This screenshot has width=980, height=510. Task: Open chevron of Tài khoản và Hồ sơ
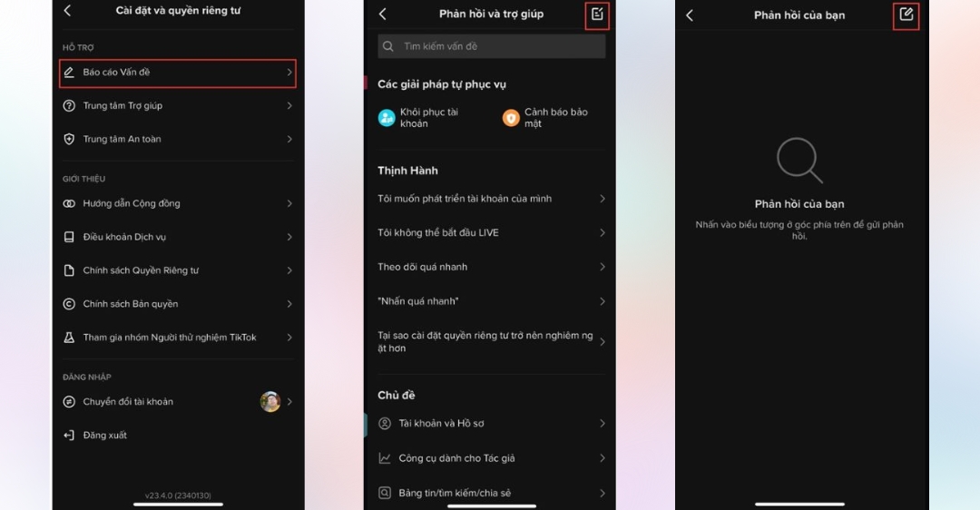602,424
